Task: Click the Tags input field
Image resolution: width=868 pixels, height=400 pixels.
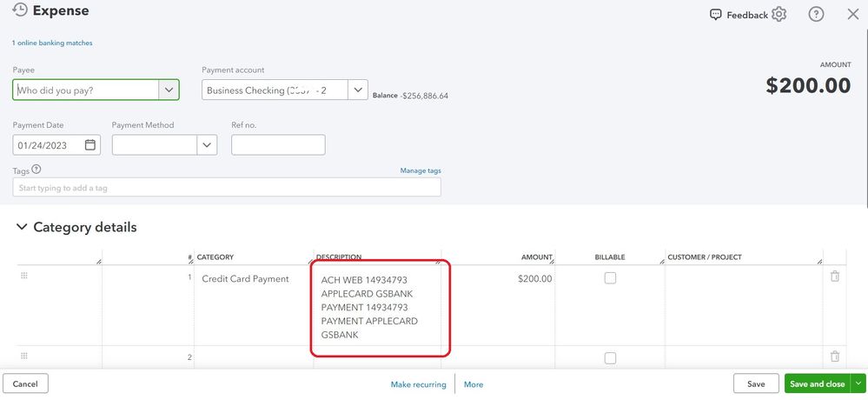Action: point(227,187)
